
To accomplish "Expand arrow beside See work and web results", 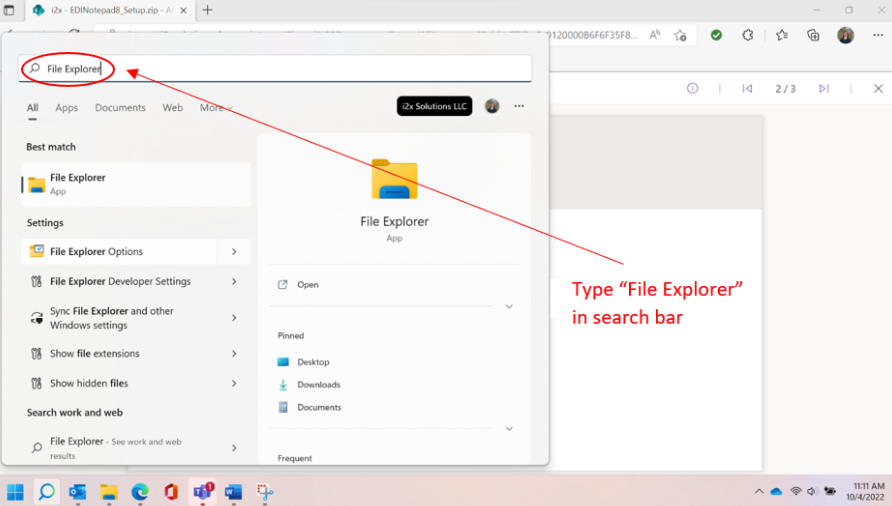I will [x=234, y=448].
